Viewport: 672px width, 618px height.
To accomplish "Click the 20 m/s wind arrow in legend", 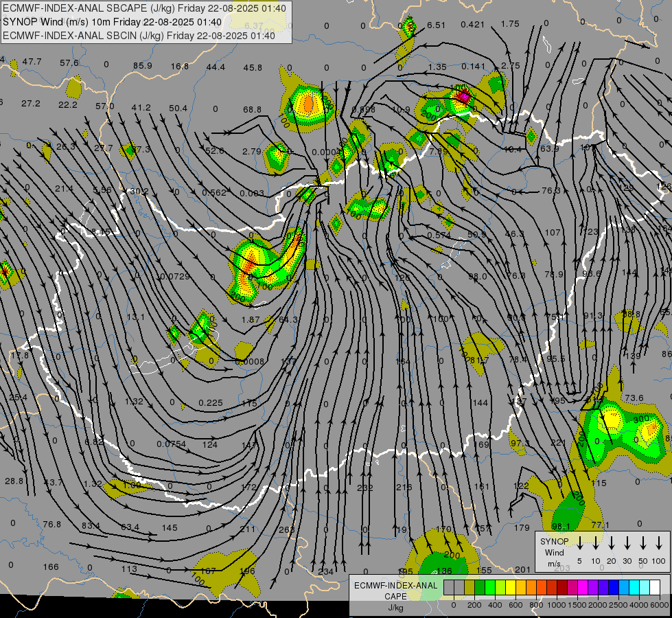I will click(x=612, y=543).
